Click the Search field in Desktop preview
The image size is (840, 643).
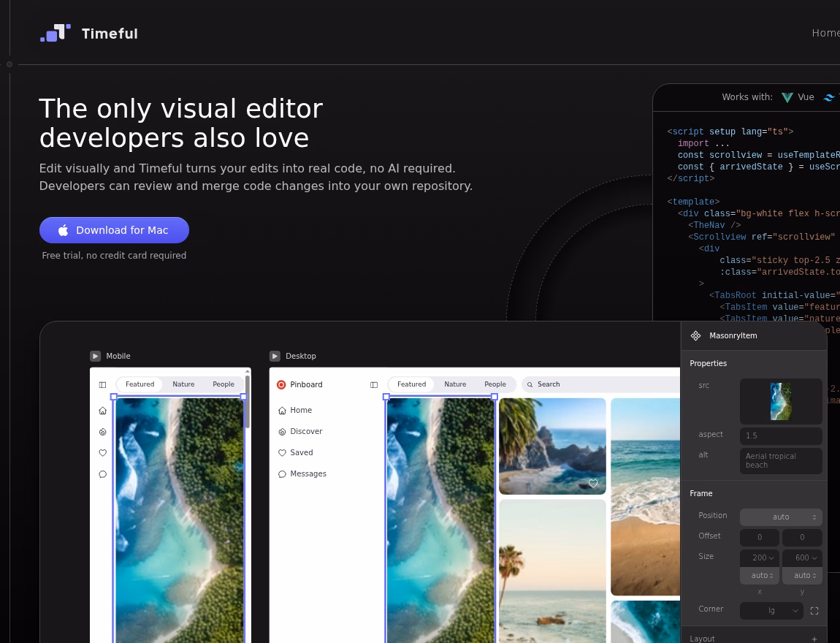(600, 385)
